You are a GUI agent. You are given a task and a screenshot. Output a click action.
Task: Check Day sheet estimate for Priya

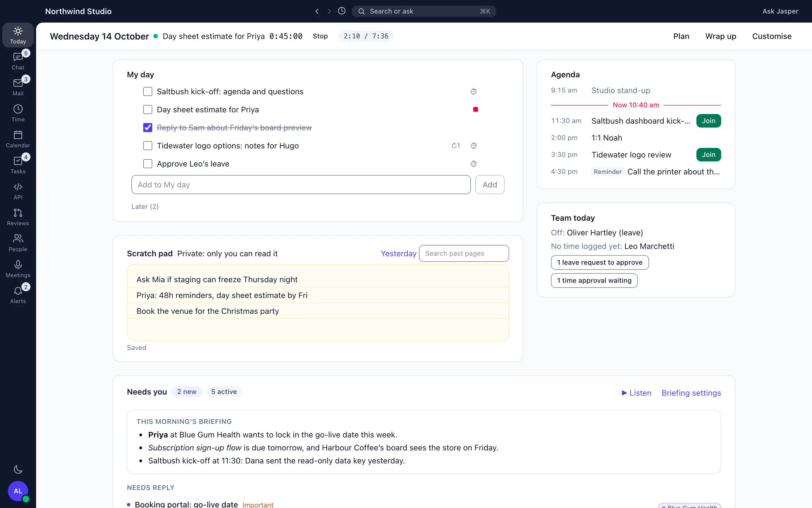tap(148, 110)
